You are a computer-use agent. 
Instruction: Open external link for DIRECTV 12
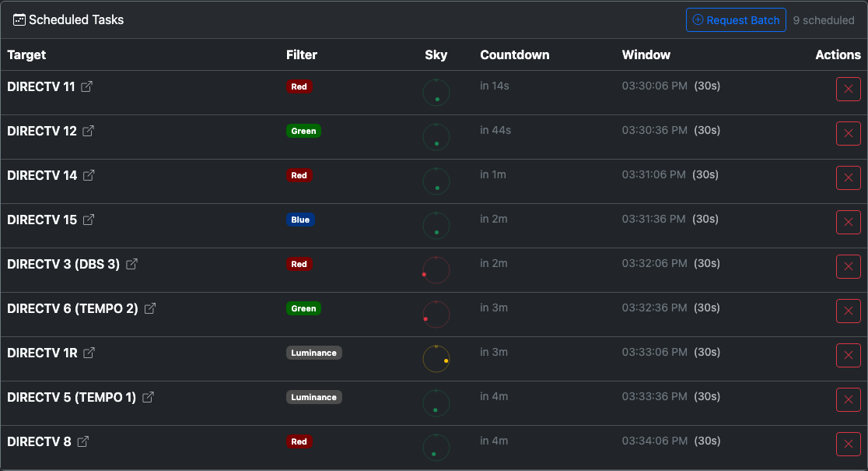(88, 131)
